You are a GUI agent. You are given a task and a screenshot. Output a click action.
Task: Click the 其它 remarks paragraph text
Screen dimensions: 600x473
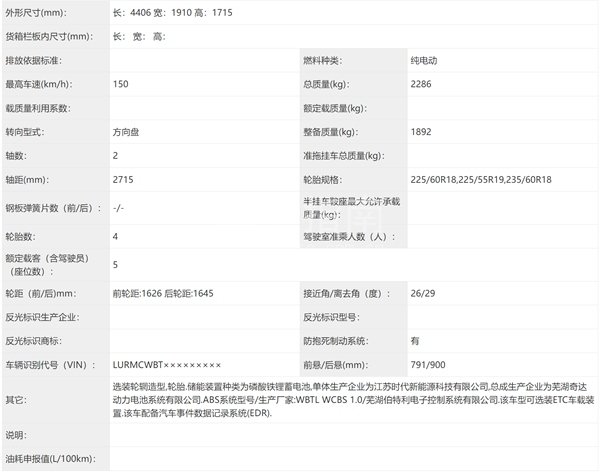[350, 399]
